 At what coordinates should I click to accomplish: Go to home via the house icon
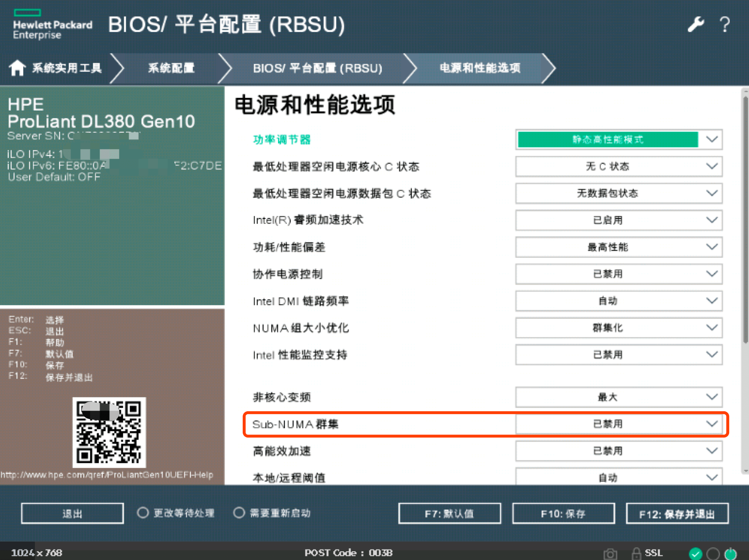pos(17,68)
